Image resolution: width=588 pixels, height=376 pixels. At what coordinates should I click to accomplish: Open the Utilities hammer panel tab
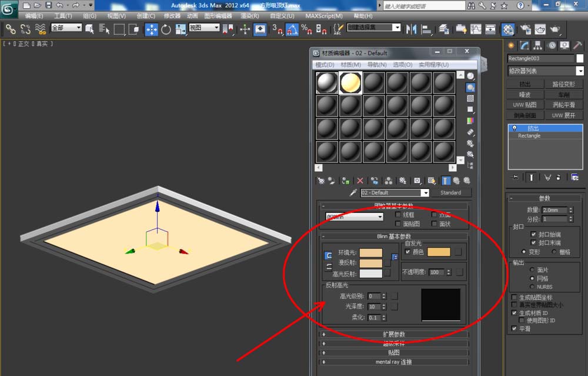[577, 45]
